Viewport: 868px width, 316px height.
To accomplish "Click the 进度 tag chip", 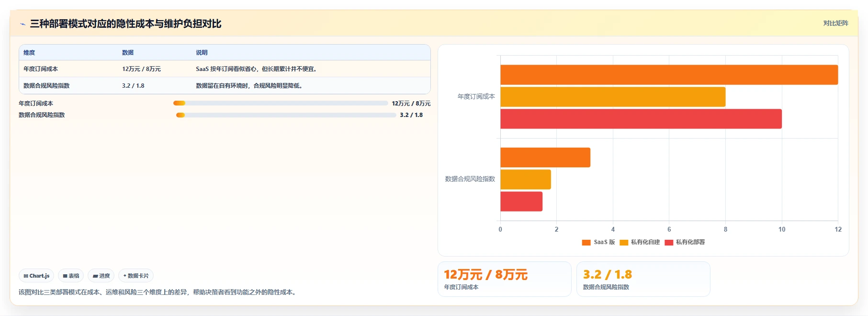I will (x=101, y=276).
